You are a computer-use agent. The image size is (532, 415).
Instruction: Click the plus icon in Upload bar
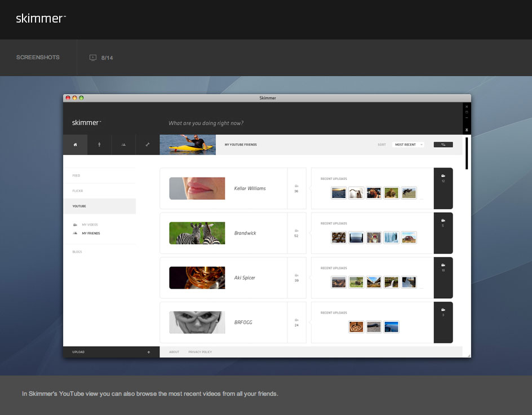click(149, 352)
